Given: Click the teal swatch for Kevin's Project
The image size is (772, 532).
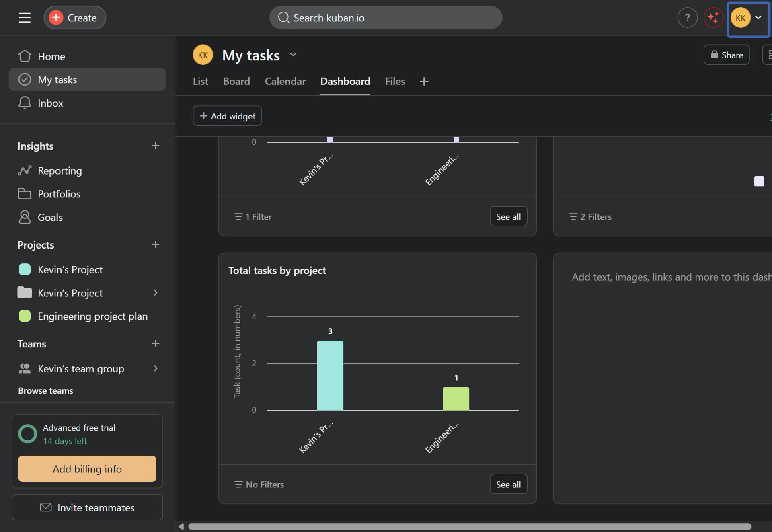Looking at the screenshot, I should 25,269.
